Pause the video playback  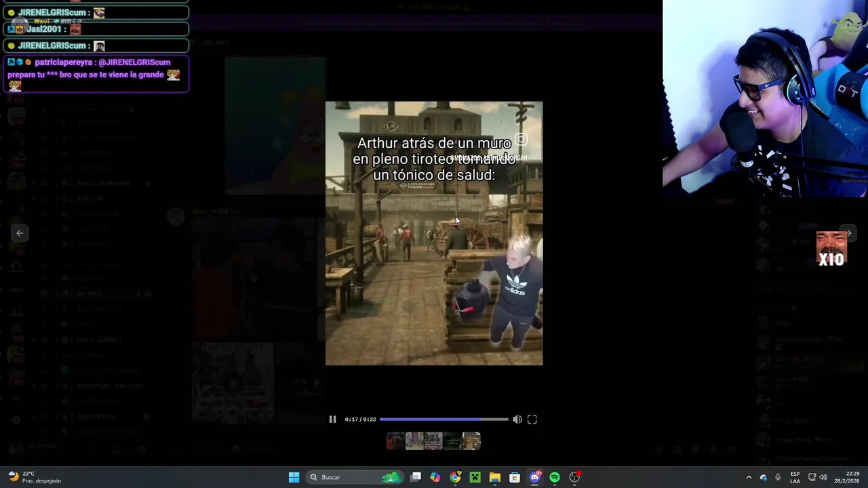pos(332,420)
